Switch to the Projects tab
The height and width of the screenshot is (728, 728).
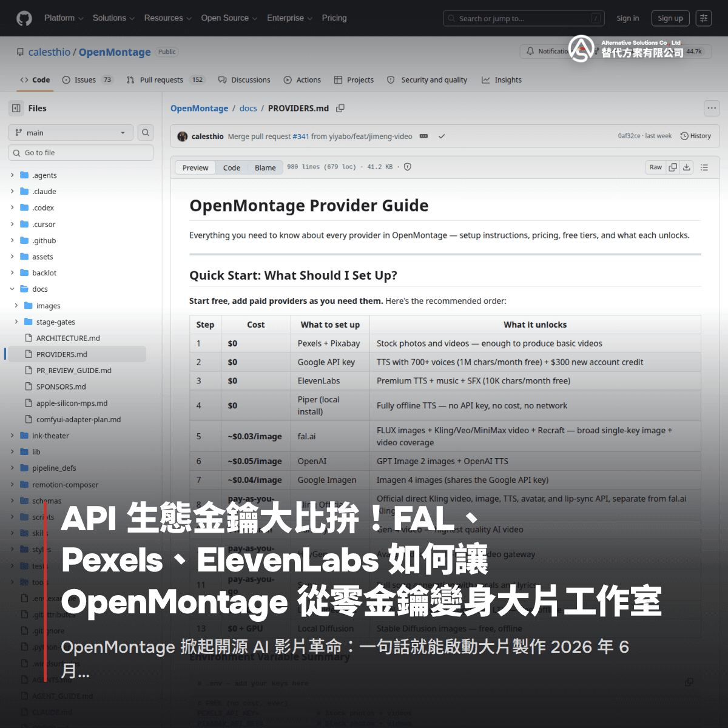coord(354,80)
